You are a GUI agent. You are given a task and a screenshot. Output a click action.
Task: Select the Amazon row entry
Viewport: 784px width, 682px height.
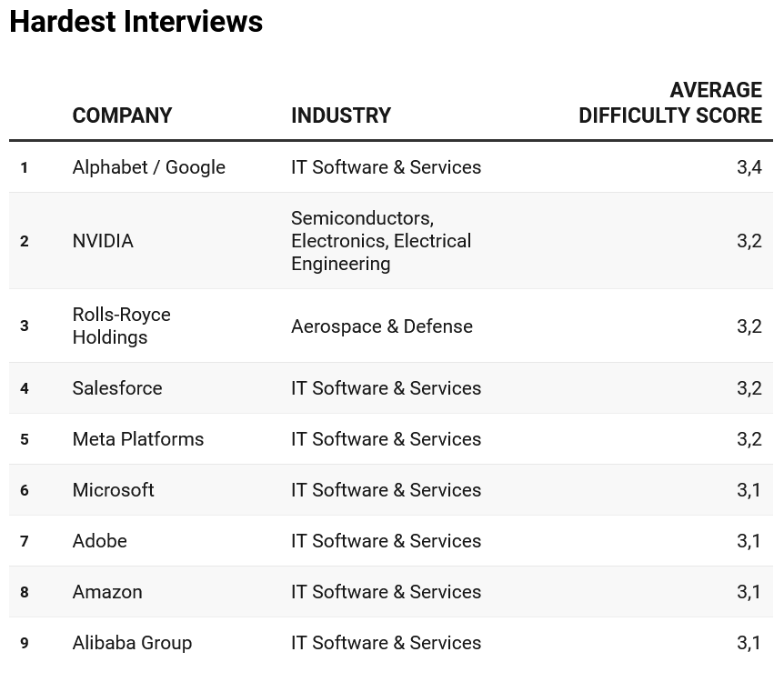[107, 592]
